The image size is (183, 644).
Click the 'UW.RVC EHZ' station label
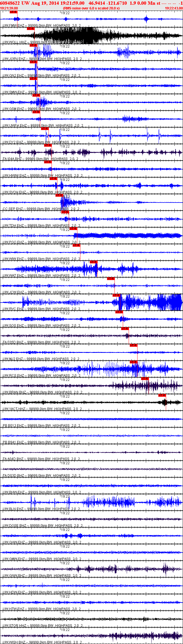13,309
